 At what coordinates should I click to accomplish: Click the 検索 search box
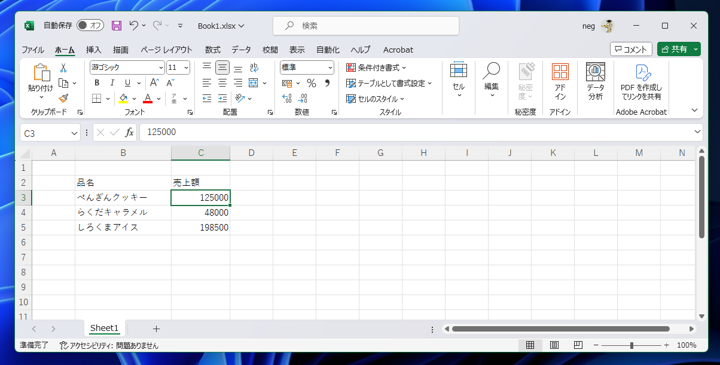[366, 26]
